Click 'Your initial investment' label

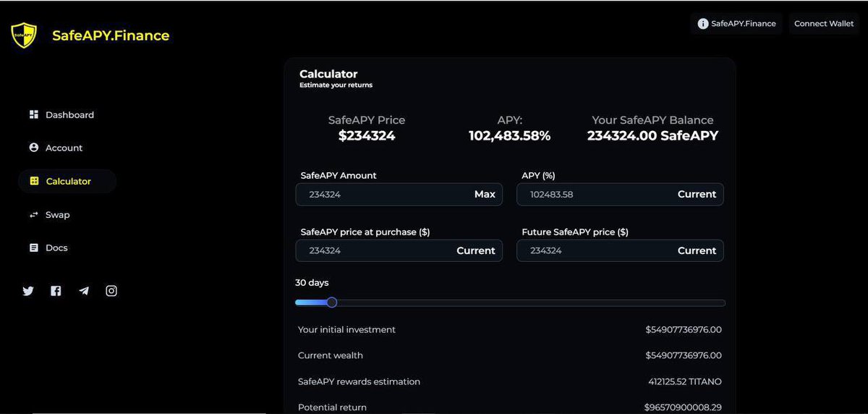346,329
